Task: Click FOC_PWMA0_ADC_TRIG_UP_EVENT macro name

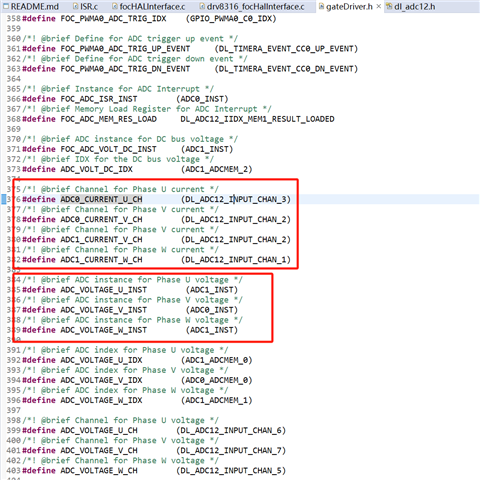Action: tap(125, 49)
